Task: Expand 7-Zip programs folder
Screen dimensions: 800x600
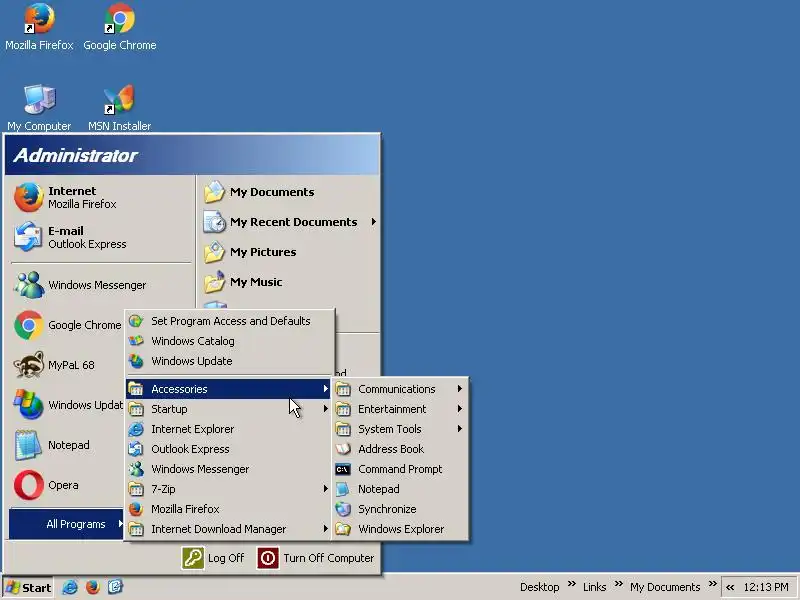Action: (229, 489)
